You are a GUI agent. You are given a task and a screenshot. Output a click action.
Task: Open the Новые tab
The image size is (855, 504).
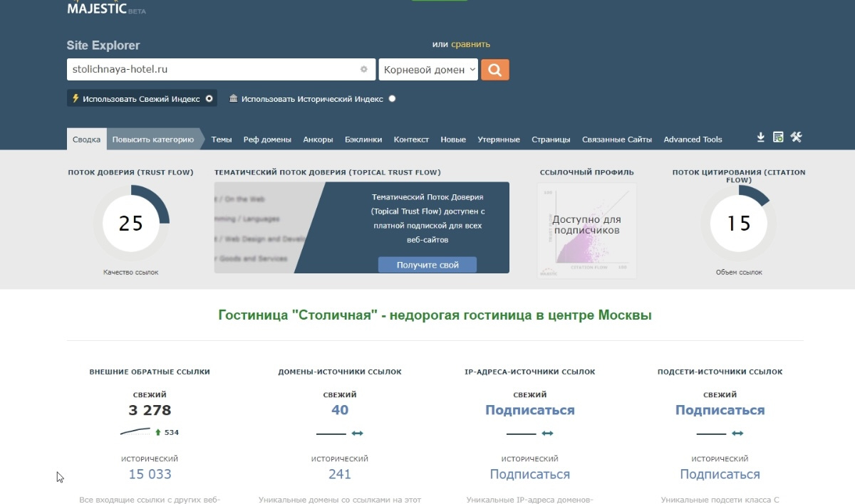point(453,140)
